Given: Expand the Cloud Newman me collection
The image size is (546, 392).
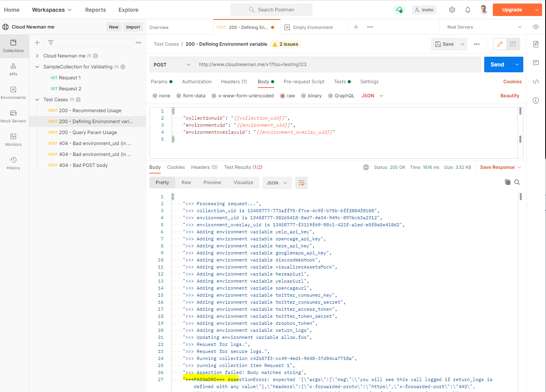Looking at the screenshot, I should pos(37,56).
